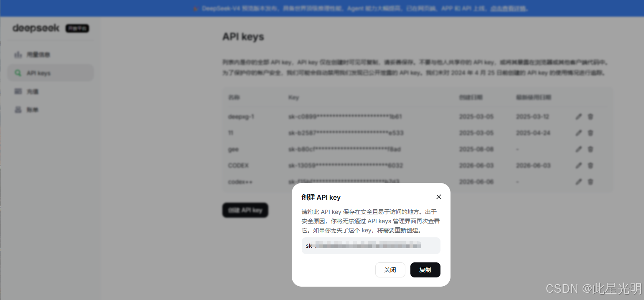Click the 创建日期 column header
This screenshot has height=300, width=644.
(471, 97)
